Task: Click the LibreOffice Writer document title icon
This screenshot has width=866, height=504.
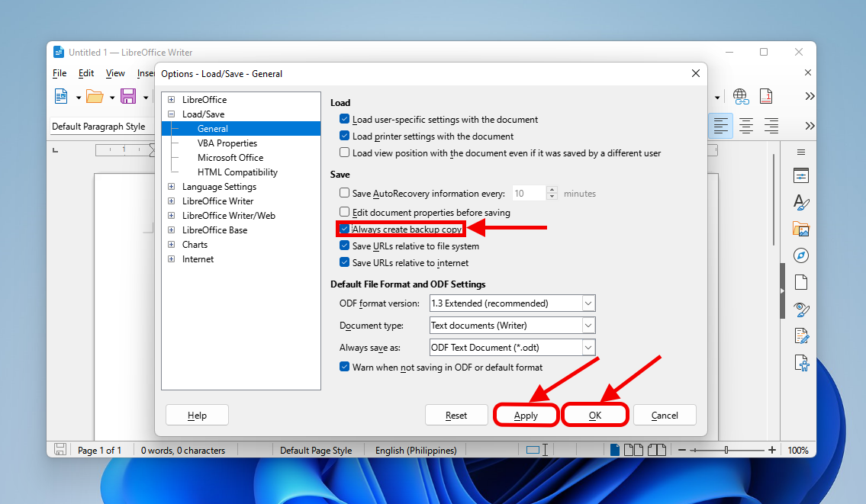Action: (x=59, y=52)
